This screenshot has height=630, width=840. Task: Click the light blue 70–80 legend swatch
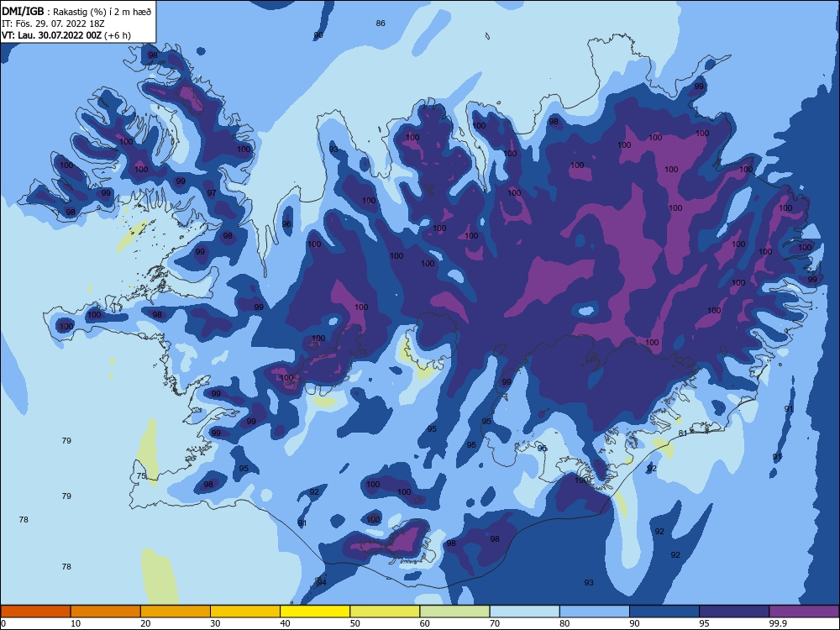pos(524,612)
